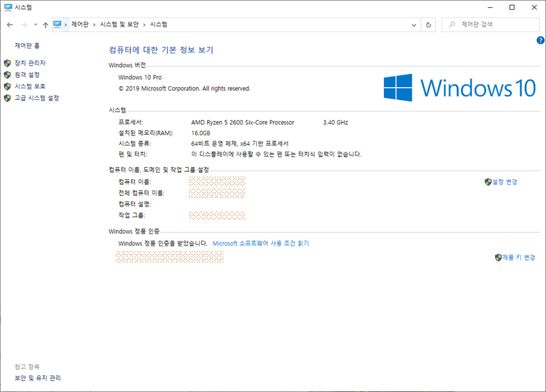Open the recent locations dropdown chevron

35,24
